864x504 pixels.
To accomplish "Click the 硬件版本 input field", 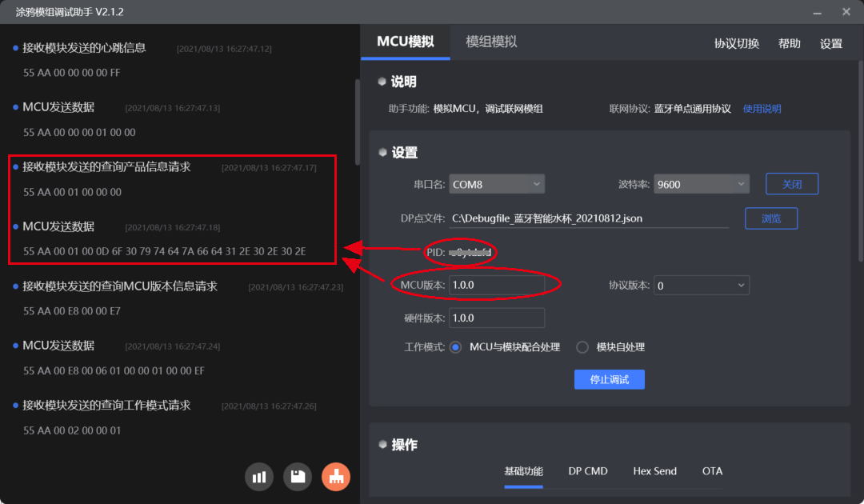I will click(497, 318).
